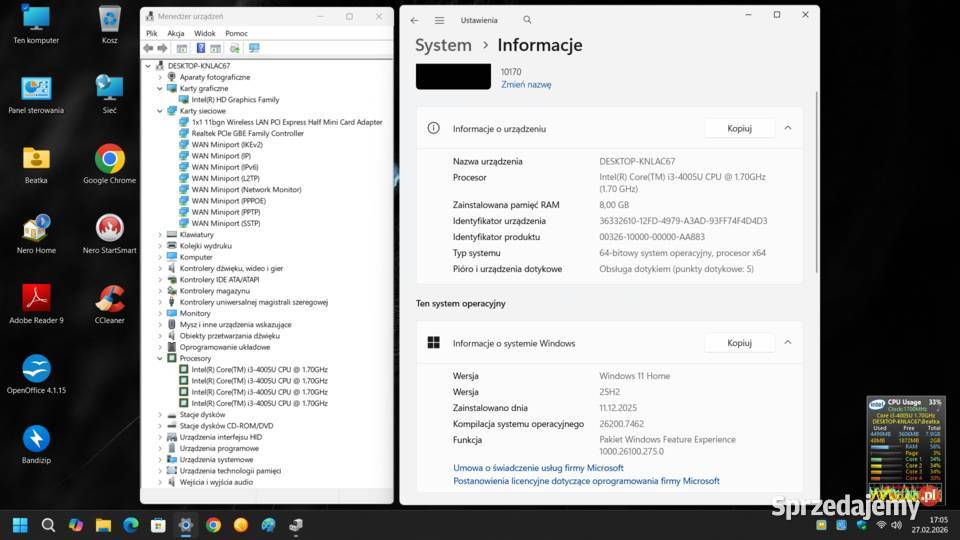Open the Windows Start menu
The width and height of the screenshot is (960, 540).
click(x=20, y=525)
